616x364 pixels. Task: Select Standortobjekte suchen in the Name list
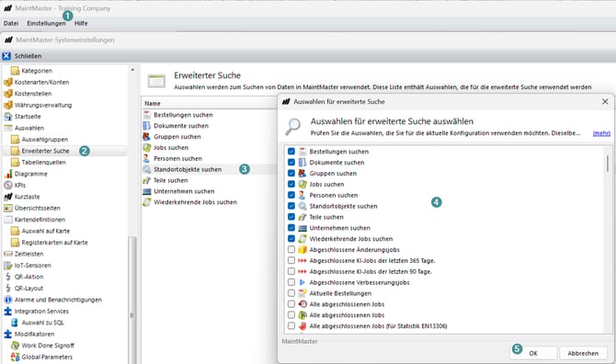(x=188, y=169)
